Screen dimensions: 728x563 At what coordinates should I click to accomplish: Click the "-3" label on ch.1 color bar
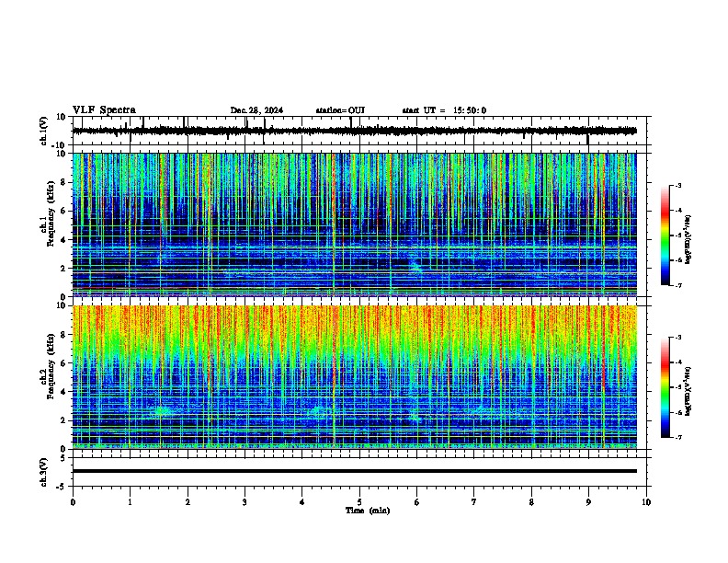point(678,185)
